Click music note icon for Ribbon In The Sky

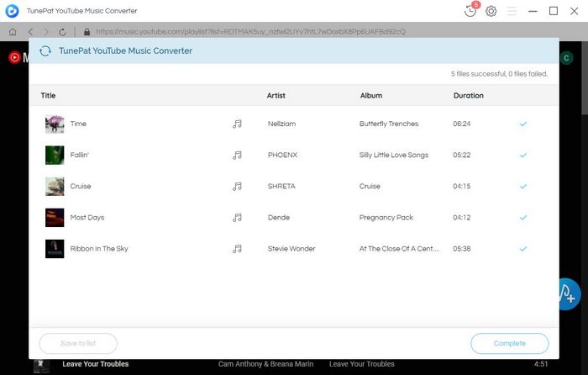coord(237,249)
